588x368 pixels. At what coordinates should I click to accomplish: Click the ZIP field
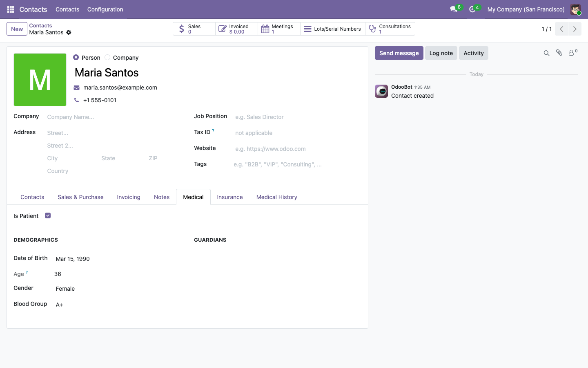164,158
